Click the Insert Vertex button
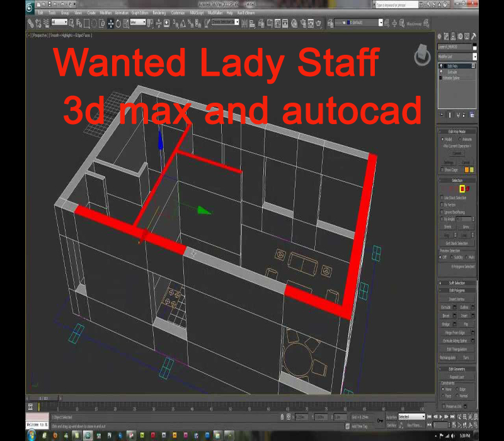The width and height of the screenshot is (504, 441). point(457,299)
